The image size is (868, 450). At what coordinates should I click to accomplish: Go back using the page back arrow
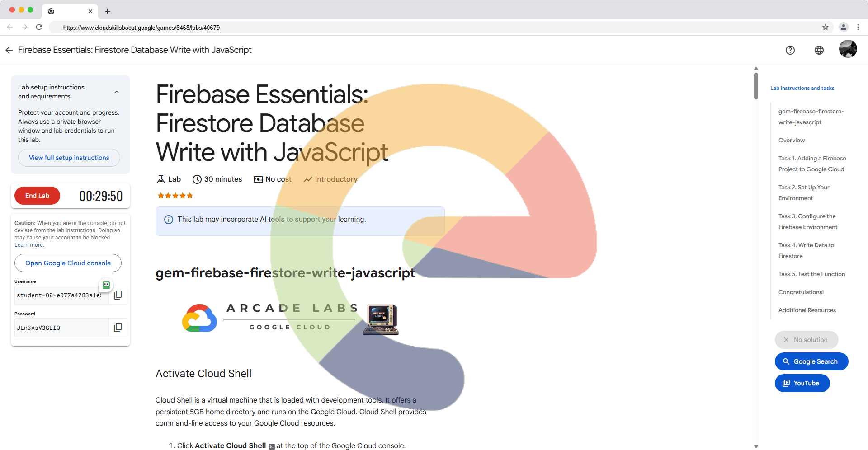9,50
